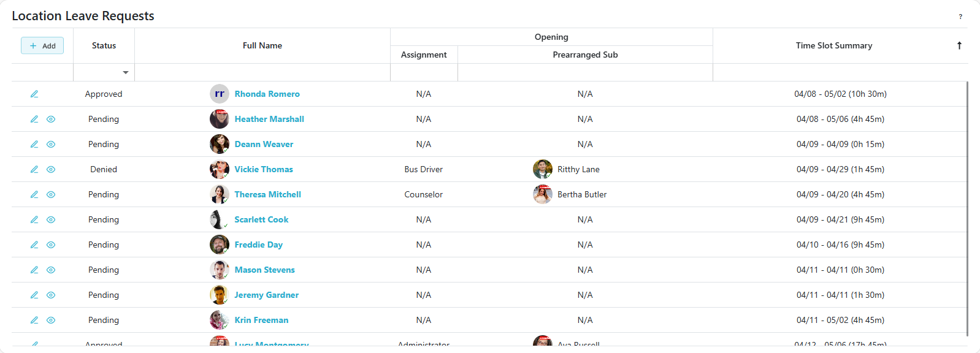Viewport: 980px width, 353px height.
Task: Click the eye icon for Theresa Mitchell
Action: click(51, 194)
